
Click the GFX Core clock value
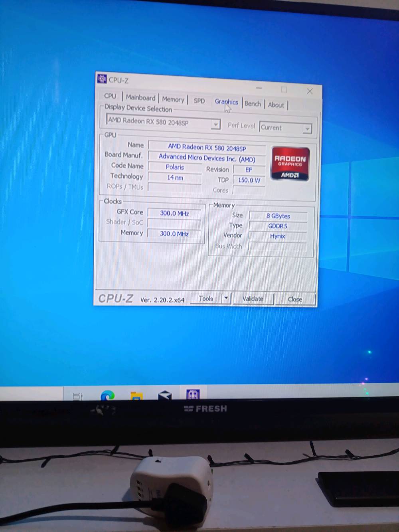pos(174,214)
